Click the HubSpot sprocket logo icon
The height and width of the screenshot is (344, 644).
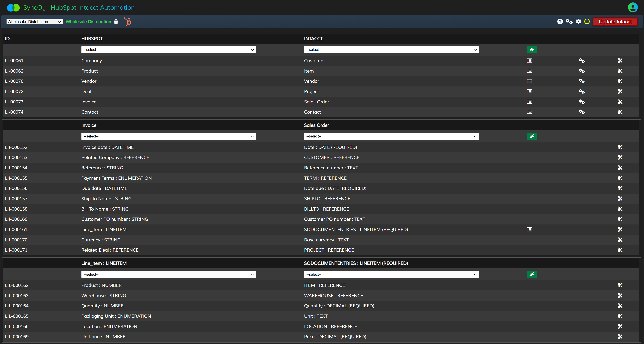coord(128,22)
